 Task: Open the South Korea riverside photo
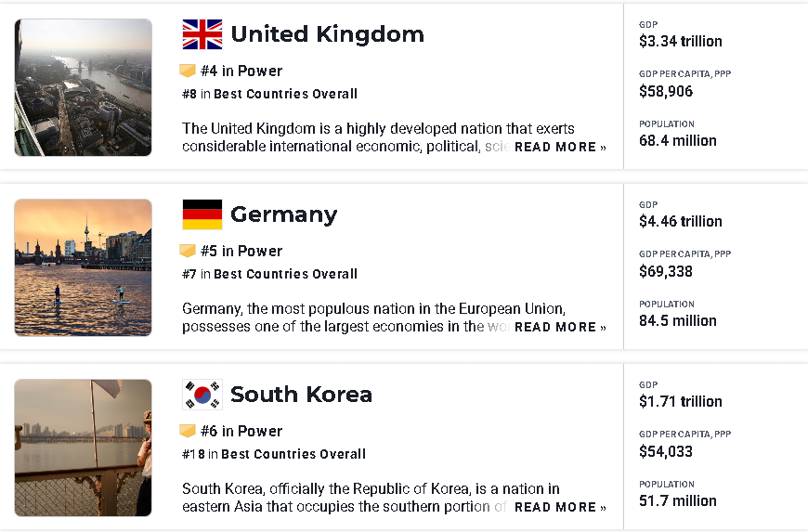[84, 448]
